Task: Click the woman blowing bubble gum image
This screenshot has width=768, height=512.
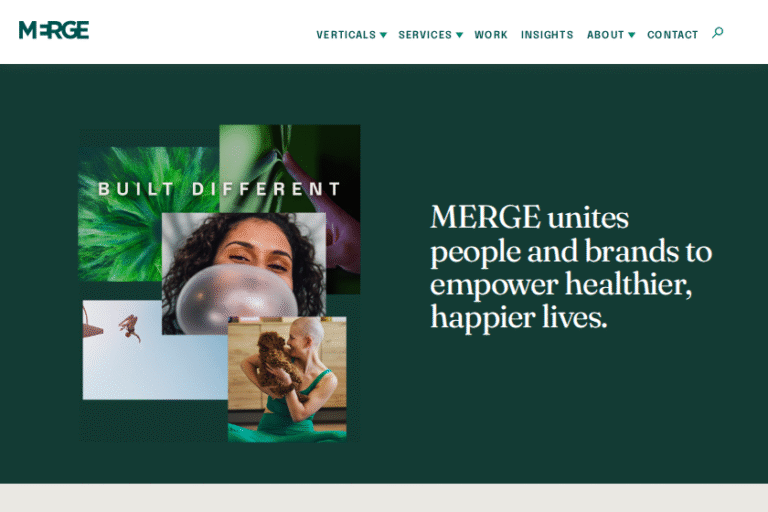Action: pos(244,273)
